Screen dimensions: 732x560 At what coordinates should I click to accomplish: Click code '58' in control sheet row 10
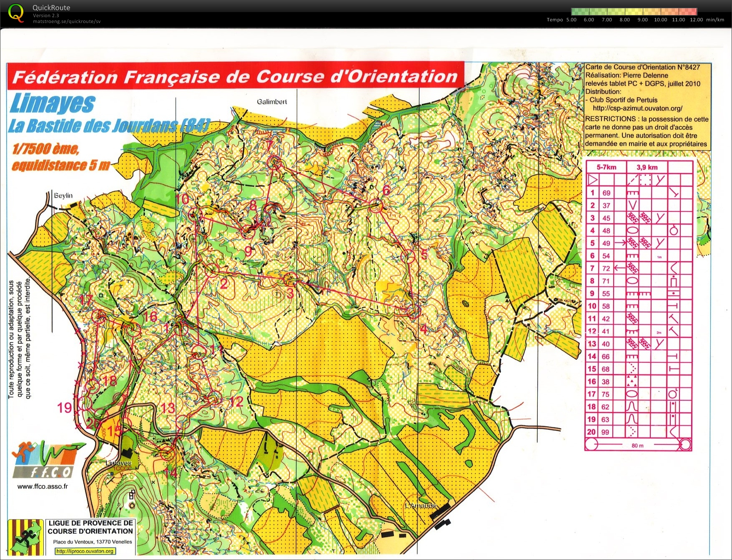pos(606,306)
